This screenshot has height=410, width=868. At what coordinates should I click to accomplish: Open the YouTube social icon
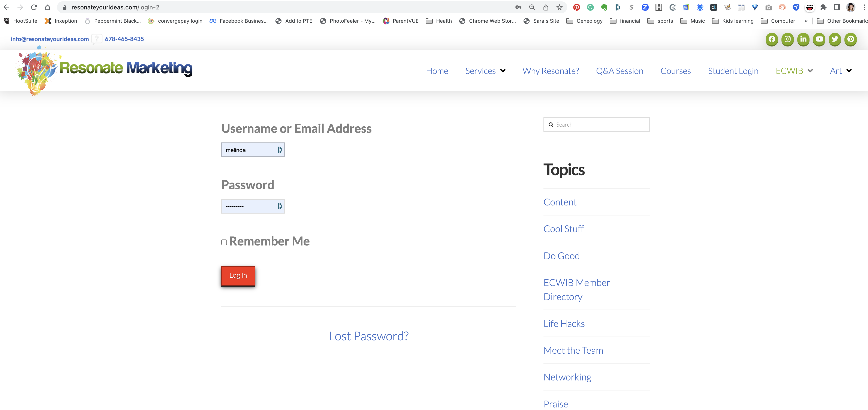(x=819, y=39)
